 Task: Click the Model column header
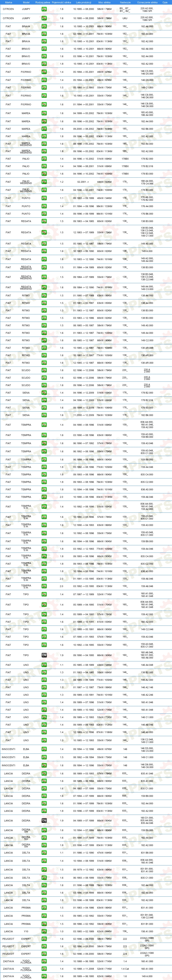26,2
